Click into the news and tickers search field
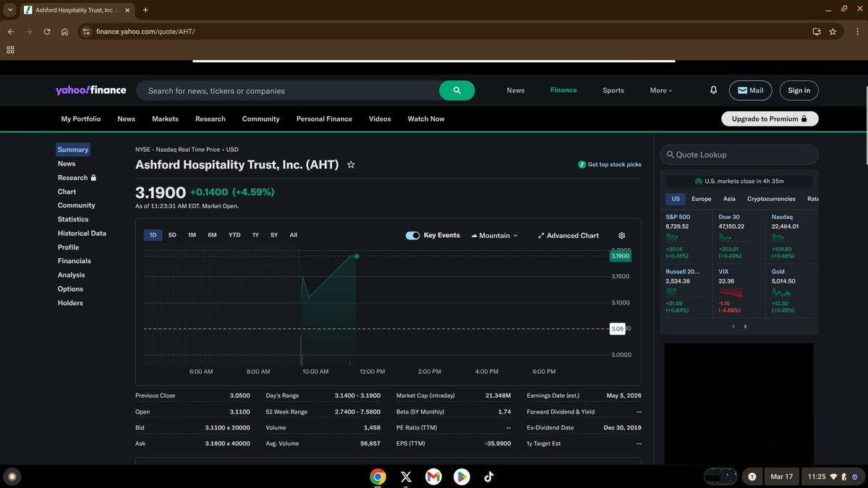The width and height of the screenshot is (868, 488). click(x=288, y=90)
